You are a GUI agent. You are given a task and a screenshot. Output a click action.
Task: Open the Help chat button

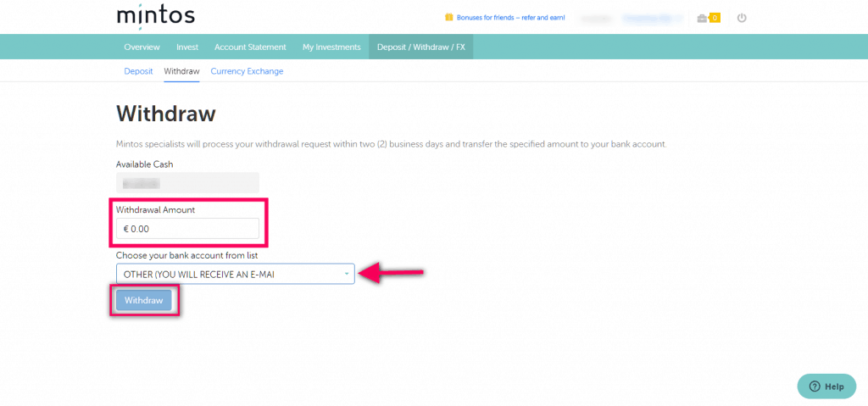point(826,387)
